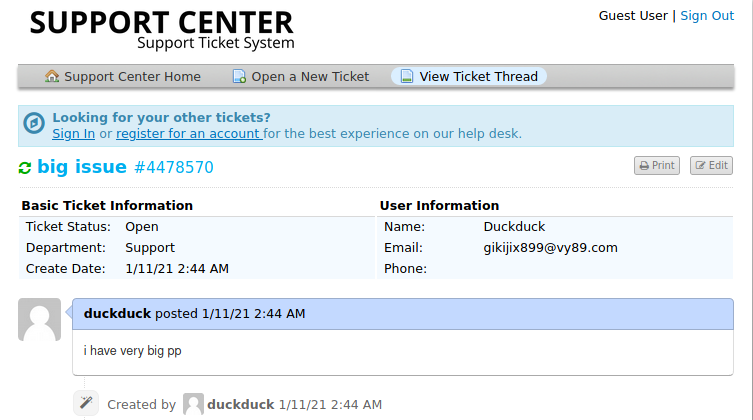
Task: Click the duckduck poster name in thread header
Action: (x=117, y=314)
